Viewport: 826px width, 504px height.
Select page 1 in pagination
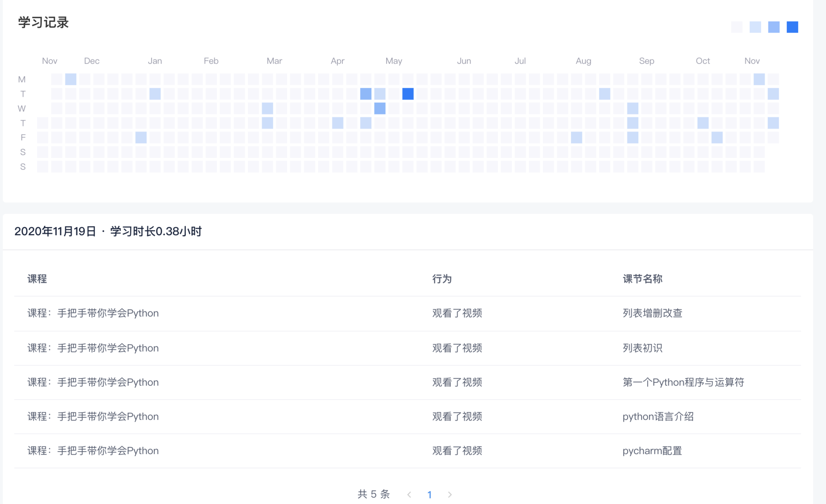click(429, 495)
